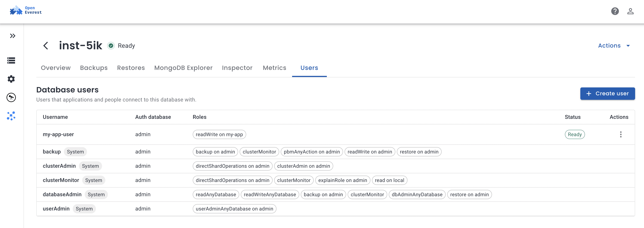The width and height of the screenshot is (644, 228).
Task: Switch to the Inspector tab
Action: 237,68
